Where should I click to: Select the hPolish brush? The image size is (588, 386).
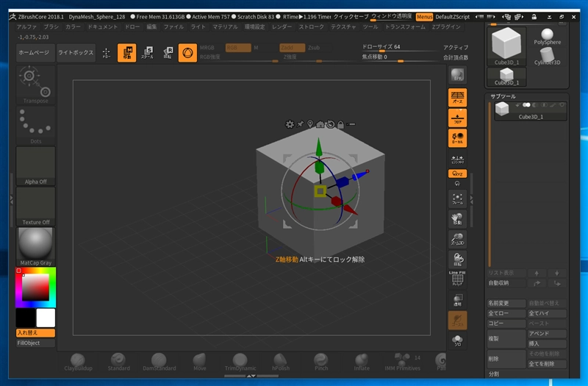tap(281, 362)
